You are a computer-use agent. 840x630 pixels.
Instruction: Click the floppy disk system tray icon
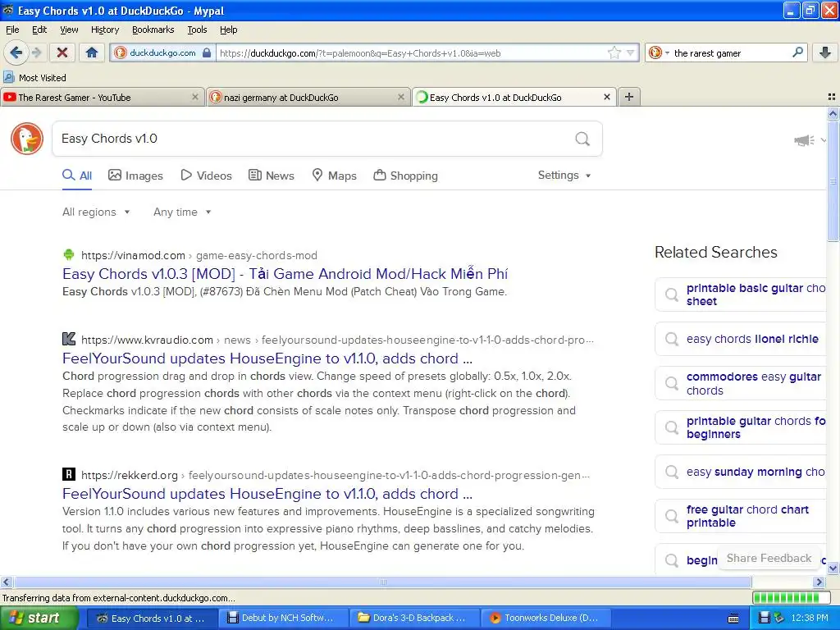(x=765, y=618)
